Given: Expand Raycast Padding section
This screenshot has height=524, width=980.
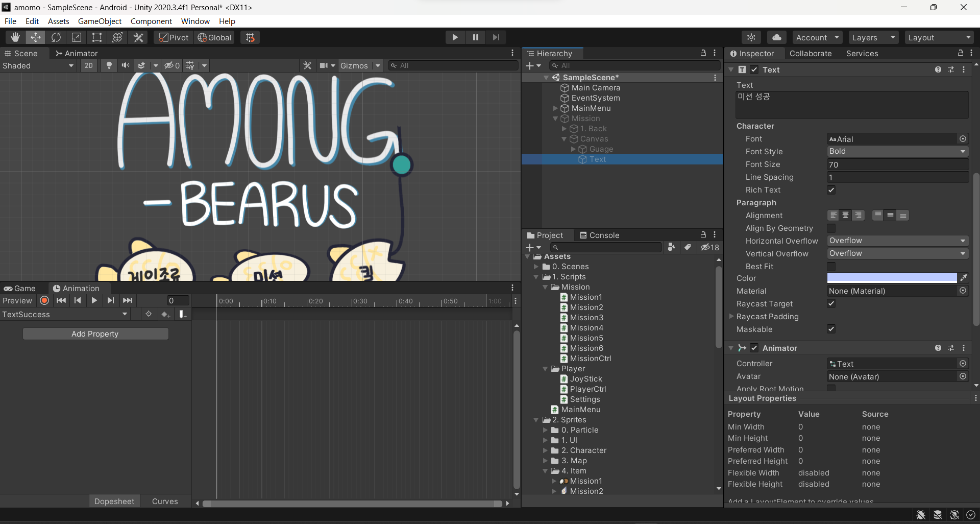Looking at the screenshot, I should coord(731,316).
